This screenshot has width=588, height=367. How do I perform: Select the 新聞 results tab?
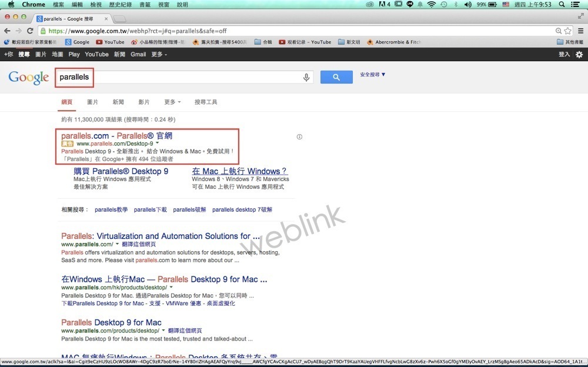tap(118, 102)
